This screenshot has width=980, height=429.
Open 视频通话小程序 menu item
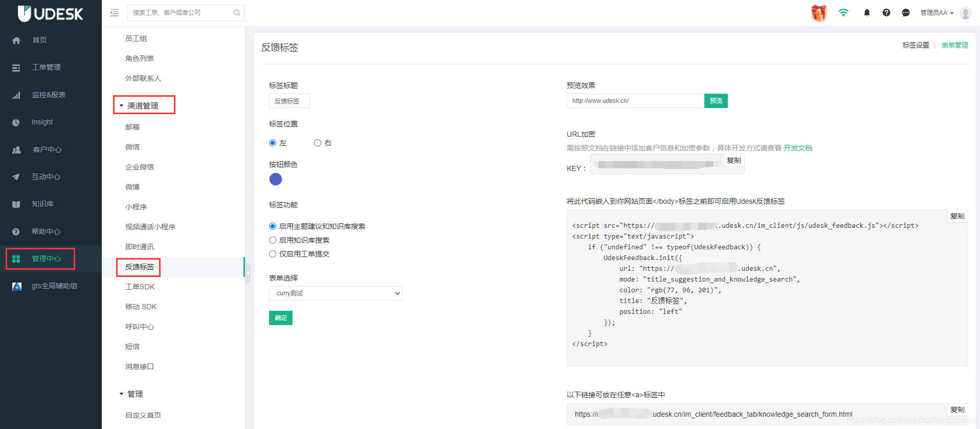(x=150, y=227)
